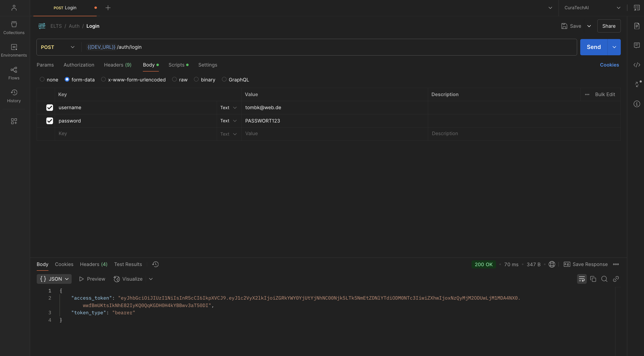
Task: Open the configure workspace sidebar grid icon
Action: point(14,121)
